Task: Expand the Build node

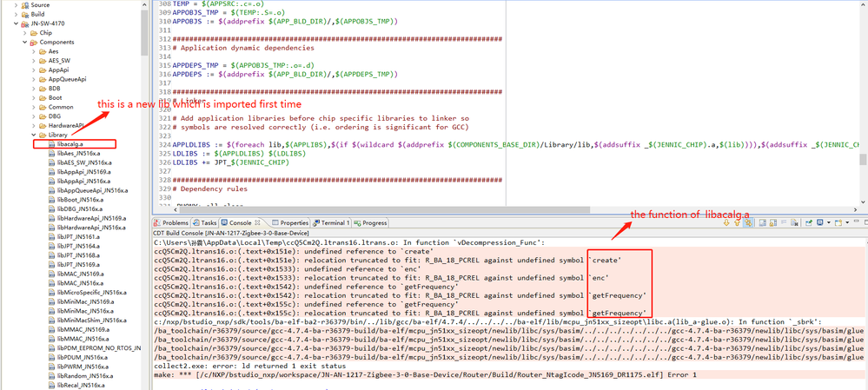Action: [x=16, y=14]
